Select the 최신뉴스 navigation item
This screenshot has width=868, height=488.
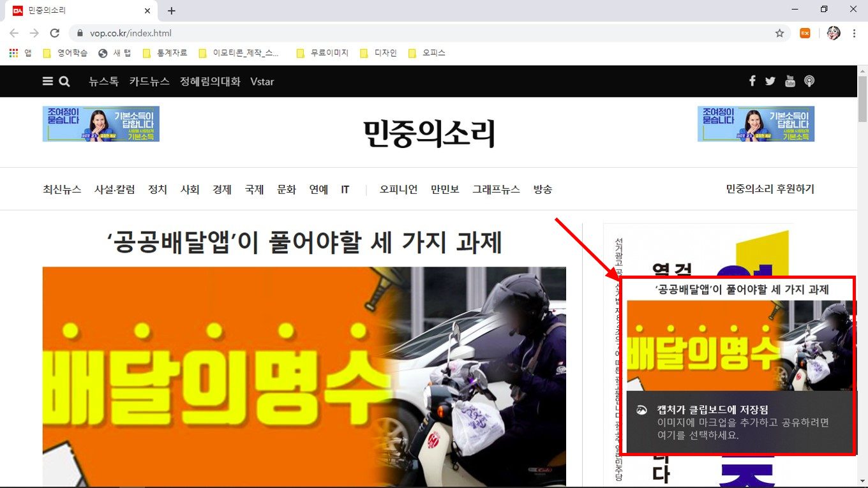pos(62,189)
